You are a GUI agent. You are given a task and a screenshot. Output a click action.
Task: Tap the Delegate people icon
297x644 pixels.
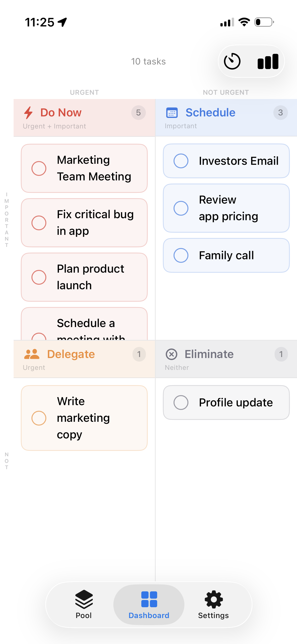(x=31, y=354)
